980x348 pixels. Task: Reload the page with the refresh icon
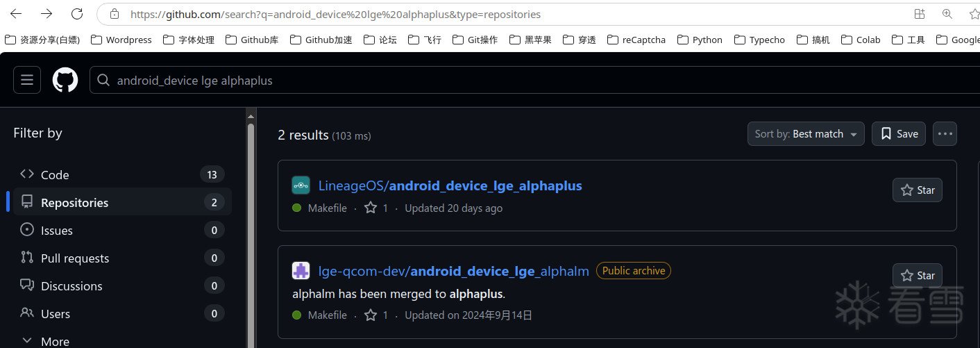(77, 14)
